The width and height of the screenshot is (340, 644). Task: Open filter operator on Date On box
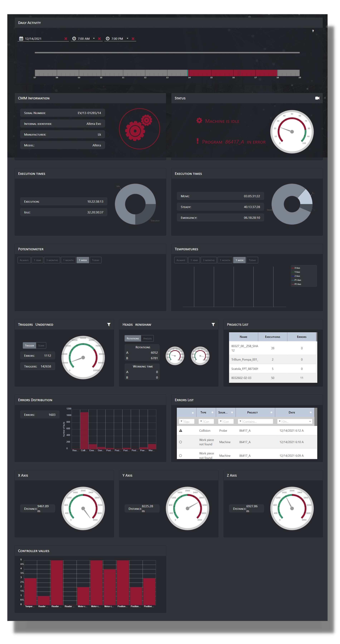pos(280,421)
